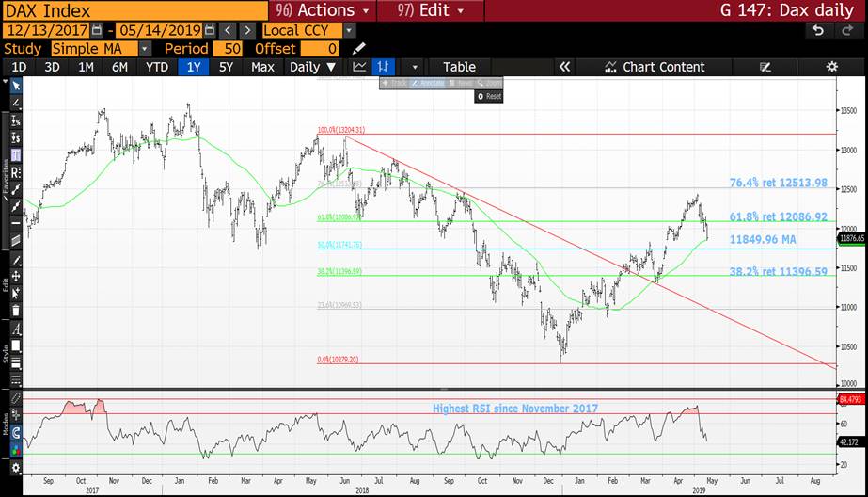This screenshot has width=868, height=497.
Task: Click the Chart Content button
Action: click(655, 67)
